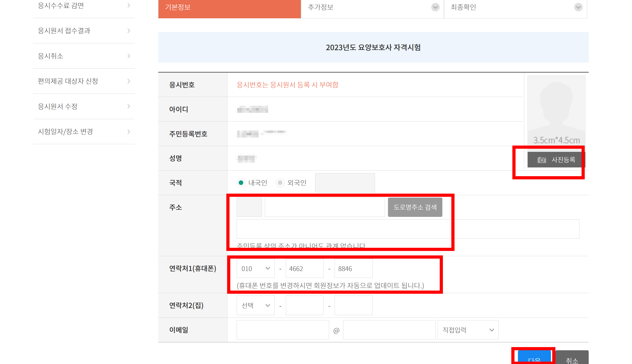The width and height of the screenshot is (632, 364).
Task: Open the 010 mobile prefix dropdown
Action: pos(255,268)
